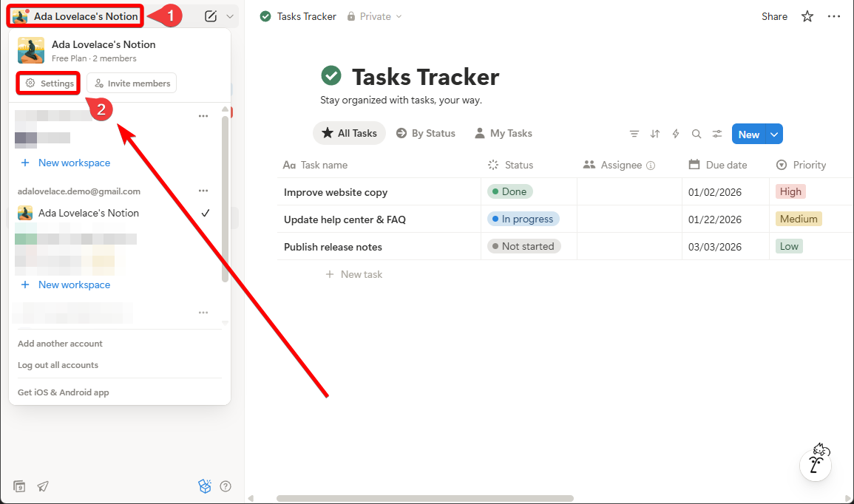Click Add another account
Image resolution: width=854 pixels, height=504 pixels.
tap(60, 344)
